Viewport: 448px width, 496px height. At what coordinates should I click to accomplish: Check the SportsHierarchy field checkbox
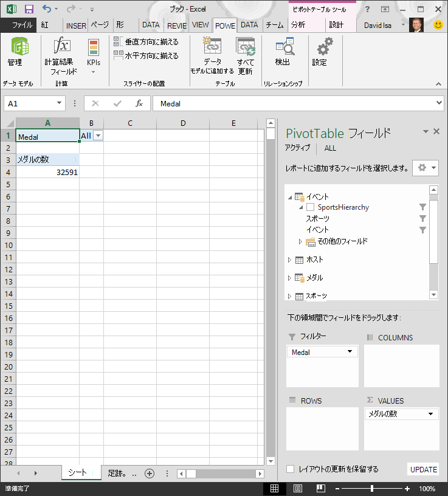311,207
